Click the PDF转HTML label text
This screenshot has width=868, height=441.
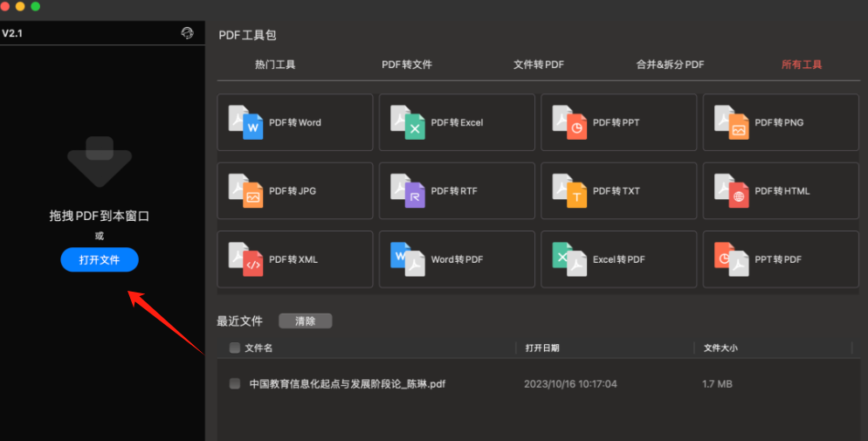click(782, 191)
